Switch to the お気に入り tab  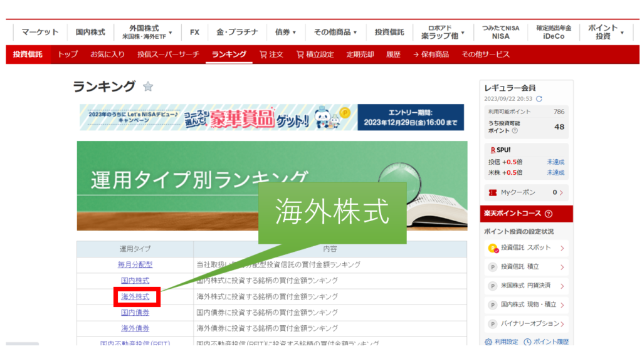[x=107, y=55]
